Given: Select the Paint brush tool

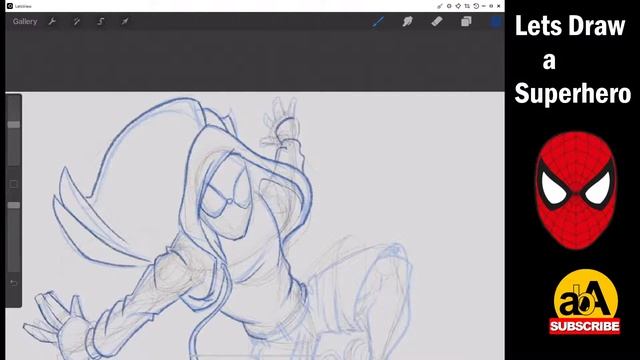Looking at the screenshot, I should (x=378, y=21).
